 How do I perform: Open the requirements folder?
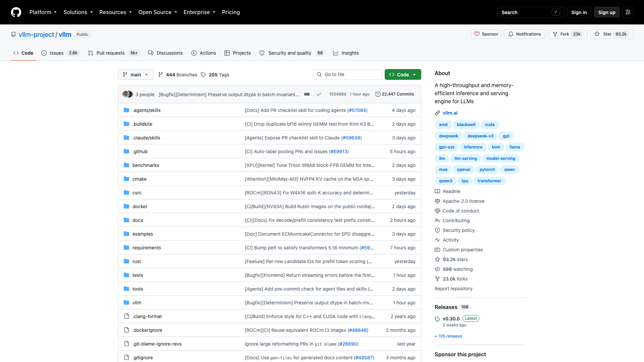[147, 248]
